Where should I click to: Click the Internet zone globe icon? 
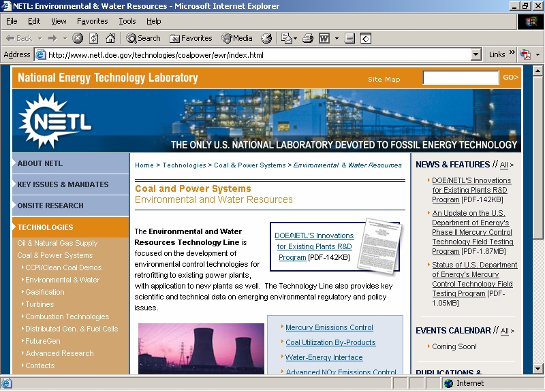tap(449, 383)
